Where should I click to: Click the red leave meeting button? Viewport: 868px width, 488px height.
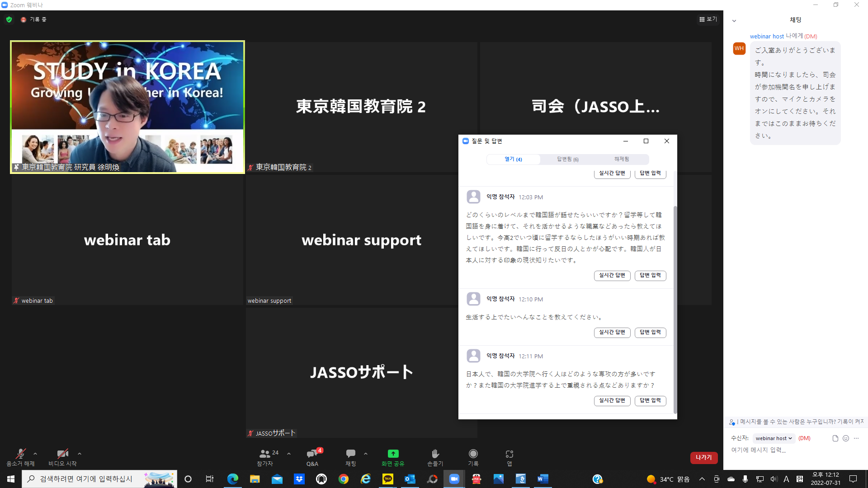(x=704, y=458)
